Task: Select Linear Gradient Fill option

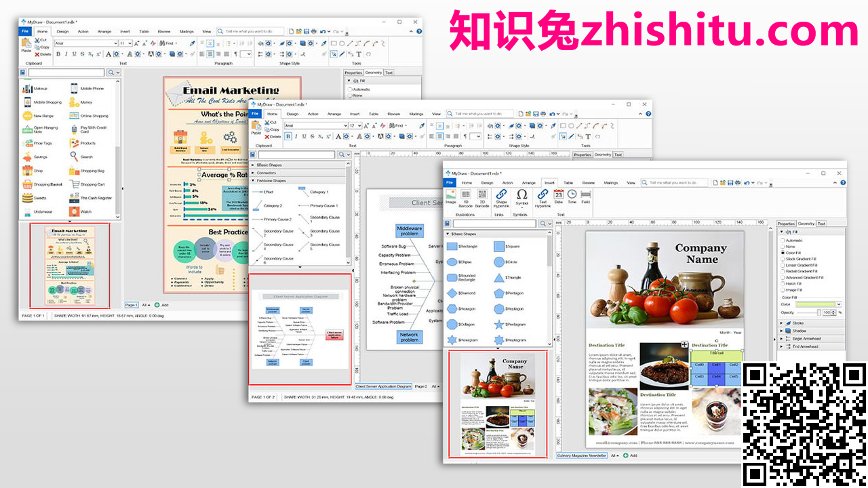Action: point(800,265)
